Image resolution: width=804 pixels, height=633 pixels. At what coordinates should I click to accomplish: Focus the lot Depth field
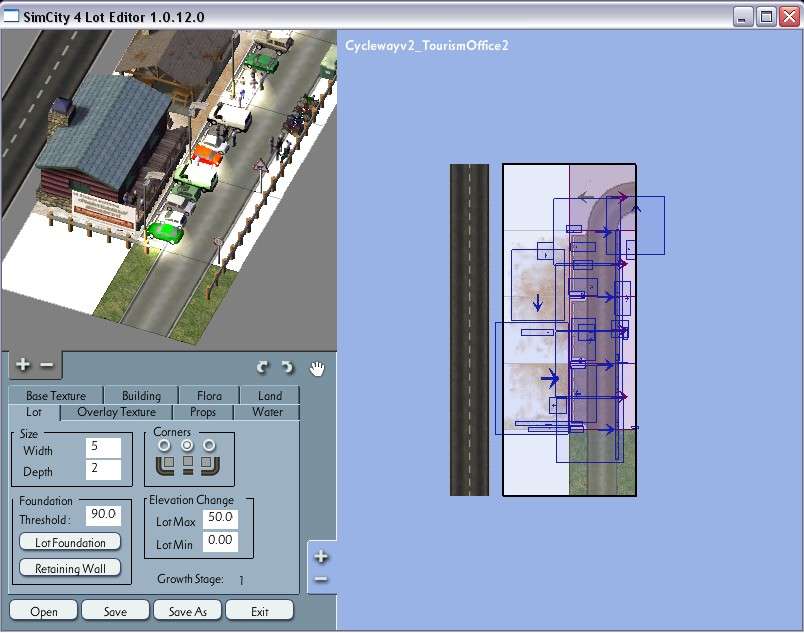(103, 469)
